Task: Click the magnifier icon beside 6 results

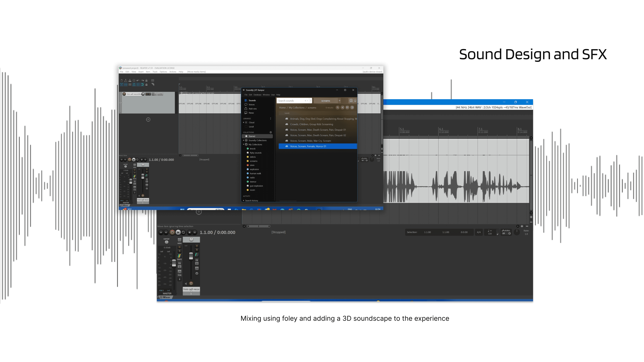Action: click(x=338, y=107)
